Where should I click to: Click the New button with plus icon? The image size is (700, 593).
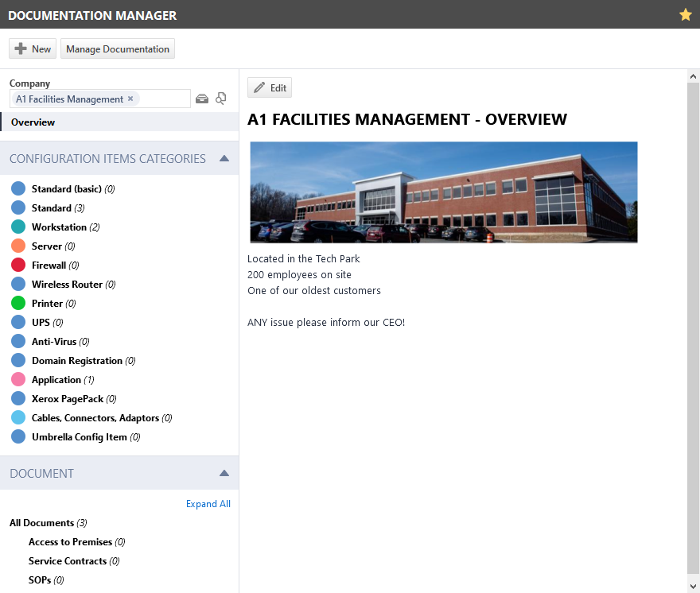click(33, 48)
